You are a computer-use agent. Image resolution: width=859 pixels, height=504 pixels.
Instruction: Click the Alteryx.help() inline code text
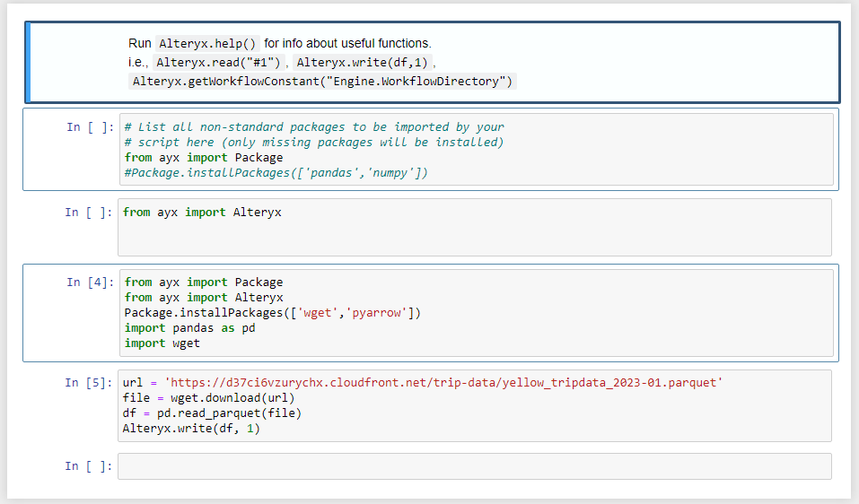coord(208,43)
